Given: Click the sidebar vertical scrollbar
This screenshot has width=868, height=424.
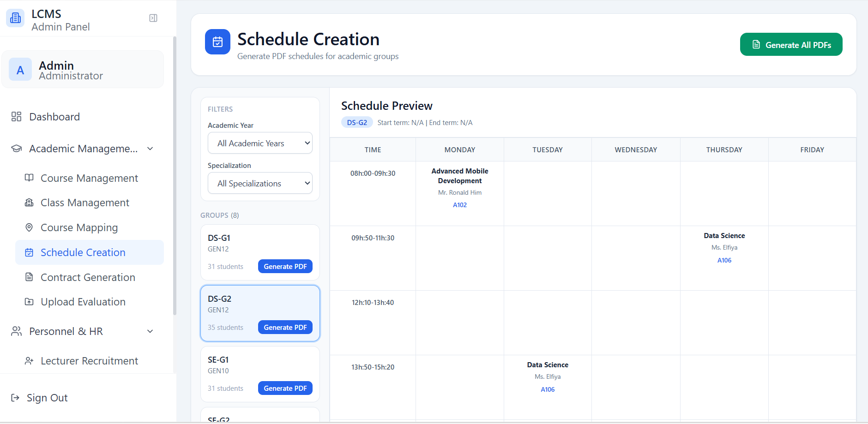Looking at the screenshot, I should (x=175, y=175).
